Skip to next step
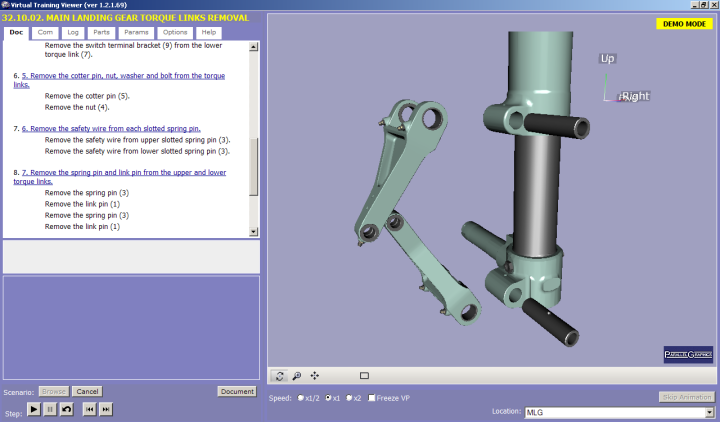720x422 pixels. [106, 409]
